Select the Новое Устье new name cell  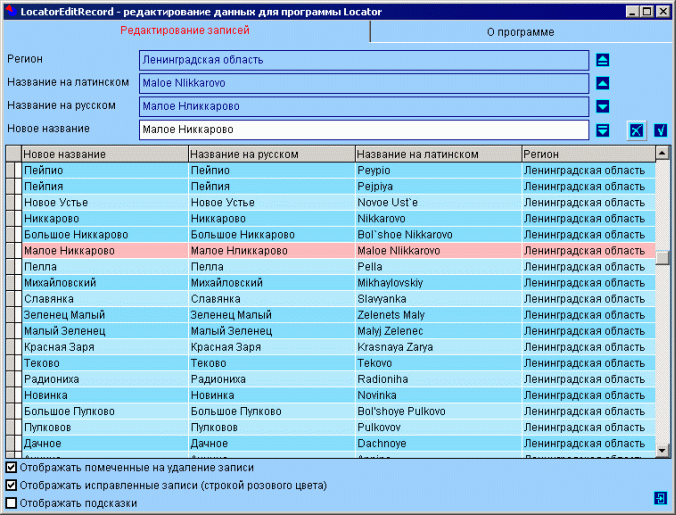(105, 202)
